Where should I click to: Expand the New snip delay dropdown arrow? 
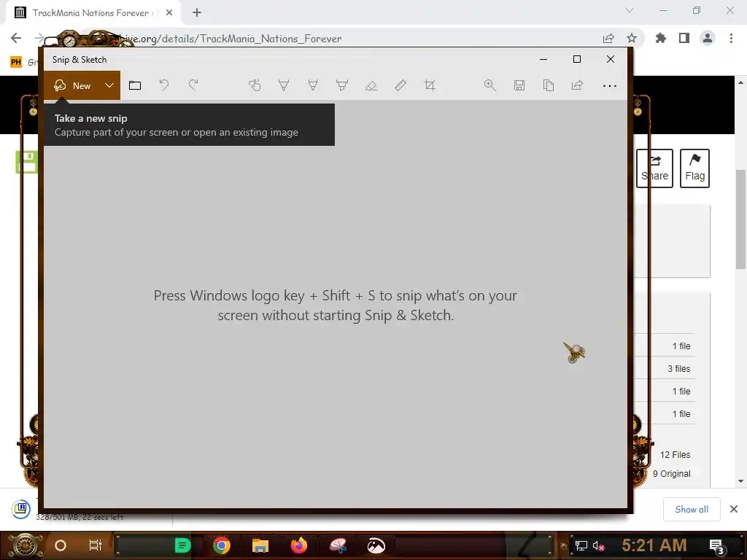point(109,85)
